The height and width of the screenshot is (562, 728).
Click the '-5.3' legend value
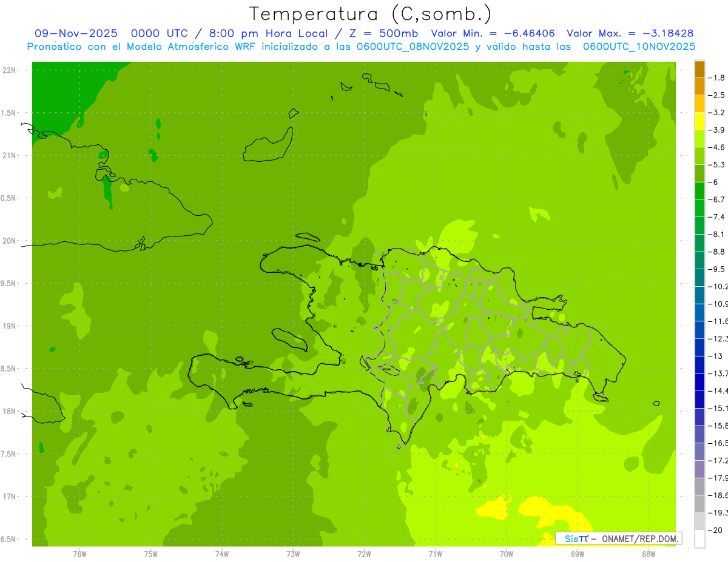718,165
